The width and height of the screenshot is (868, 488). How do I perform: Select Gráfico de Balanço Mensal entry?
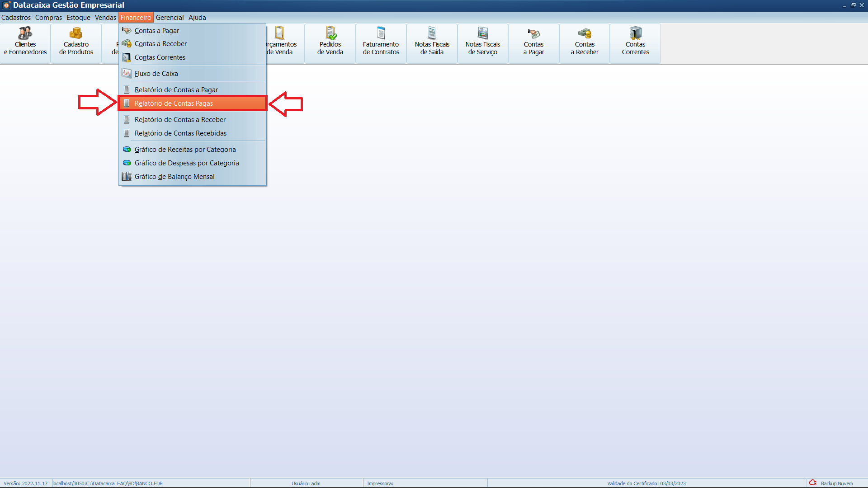[x=174, y=177]
